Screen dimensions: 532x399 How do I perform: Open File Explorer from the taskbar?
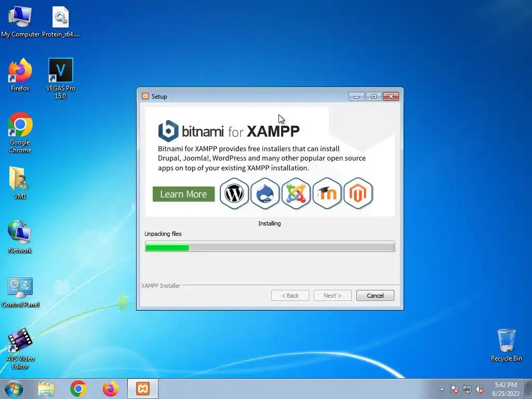tap(46, 389)
